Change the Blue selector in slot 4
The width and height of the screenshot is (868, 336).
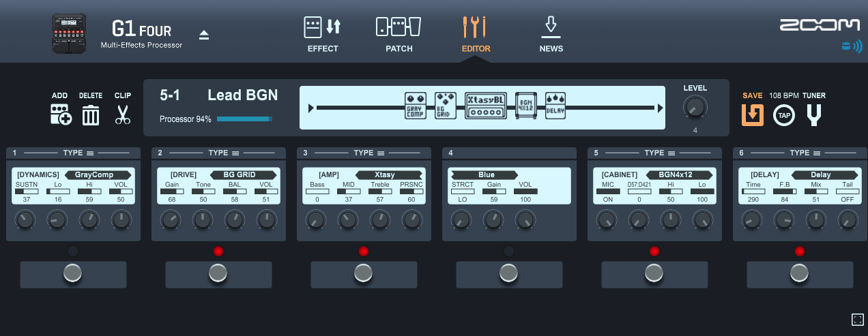(x=486, y=174)
